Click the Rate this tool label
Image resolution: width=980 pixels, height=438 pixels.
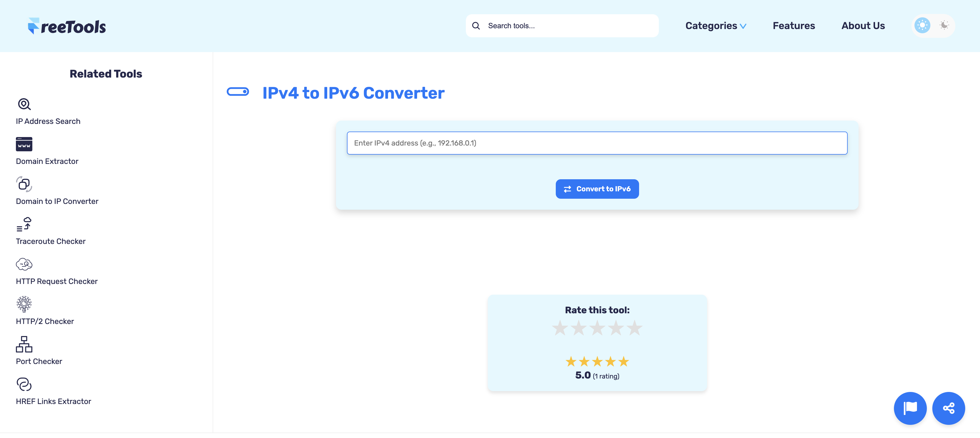(597, 310)
